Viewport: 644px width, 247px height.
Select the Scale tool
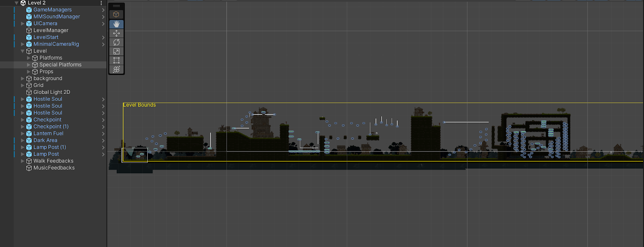point(116,52)
